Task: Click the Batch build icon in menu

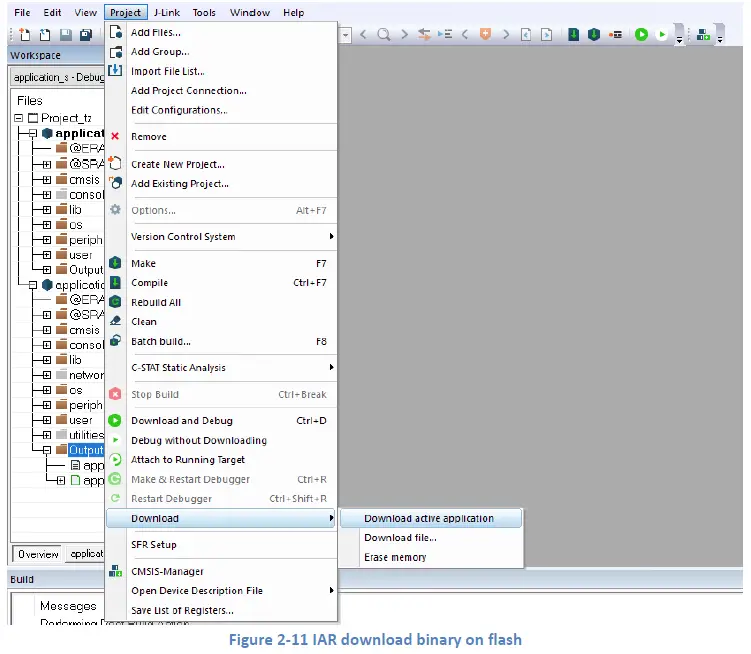Action: tap(115, 341)
